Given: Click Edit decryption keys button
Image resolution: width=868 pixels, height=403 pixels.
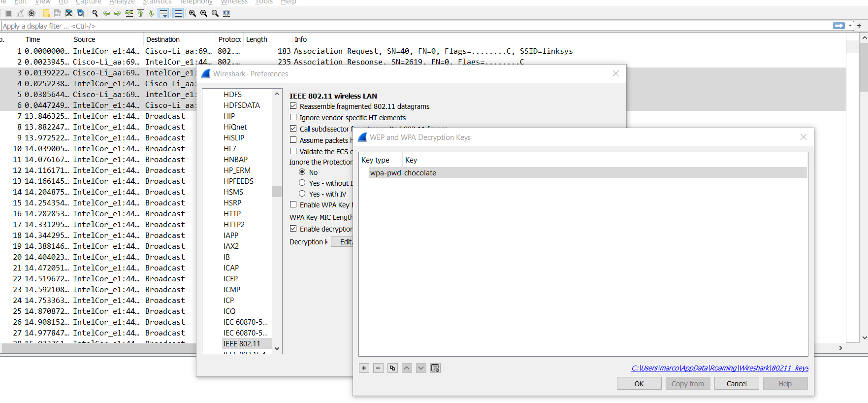Looking at the screenshot, I should [343, 242].
